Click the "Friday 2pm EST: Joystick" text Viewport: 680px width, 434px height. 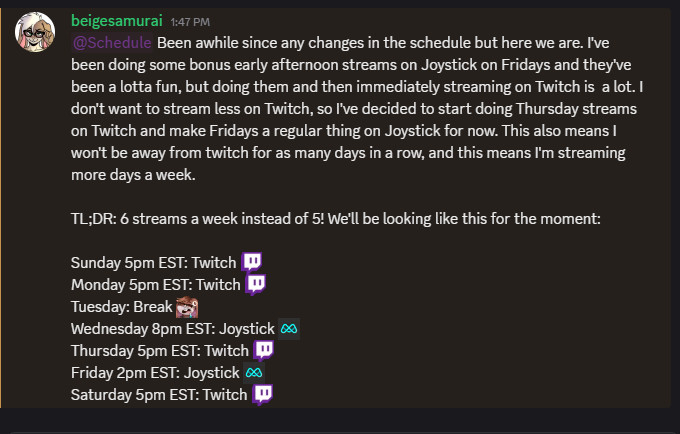coord(154,372)
